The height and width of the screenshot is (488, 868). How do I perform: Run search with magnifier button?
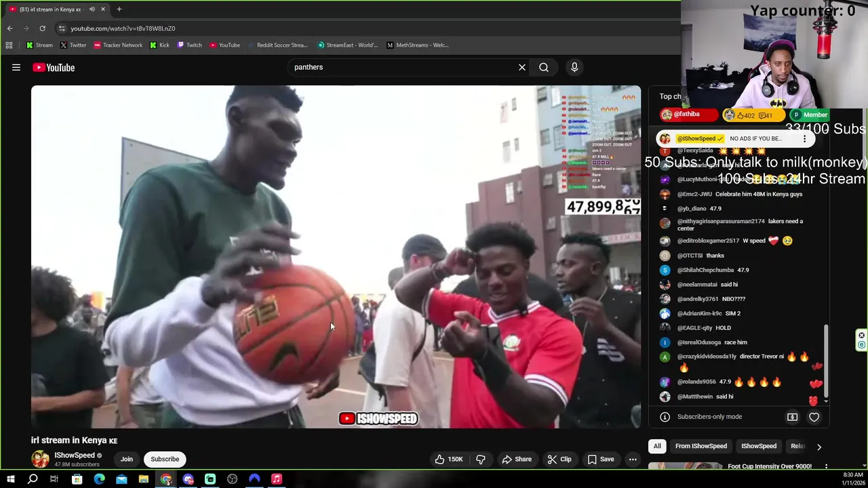(x=544, y=67)
